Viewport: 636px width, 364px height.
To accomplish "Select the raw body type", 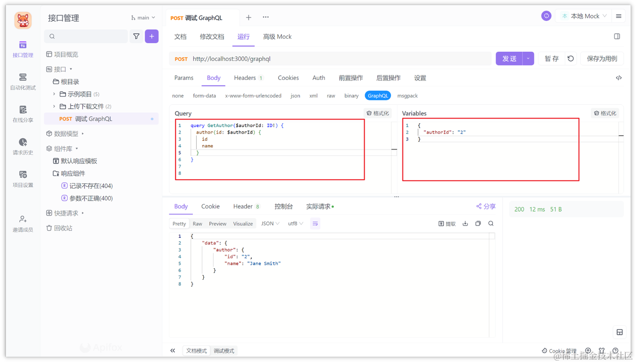I will 331,96.
